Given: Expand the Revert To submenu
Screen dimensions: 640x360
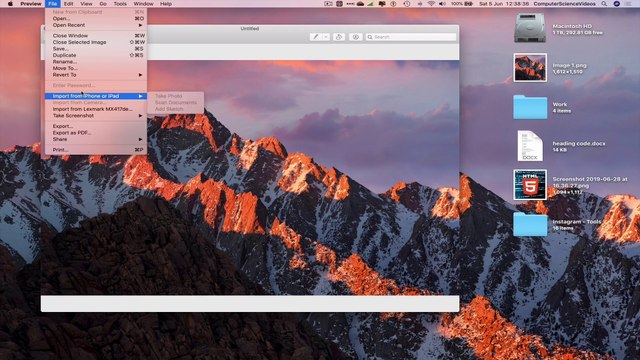Looking at the screenshot, I should pyautogui.click(x=96, y=75).
